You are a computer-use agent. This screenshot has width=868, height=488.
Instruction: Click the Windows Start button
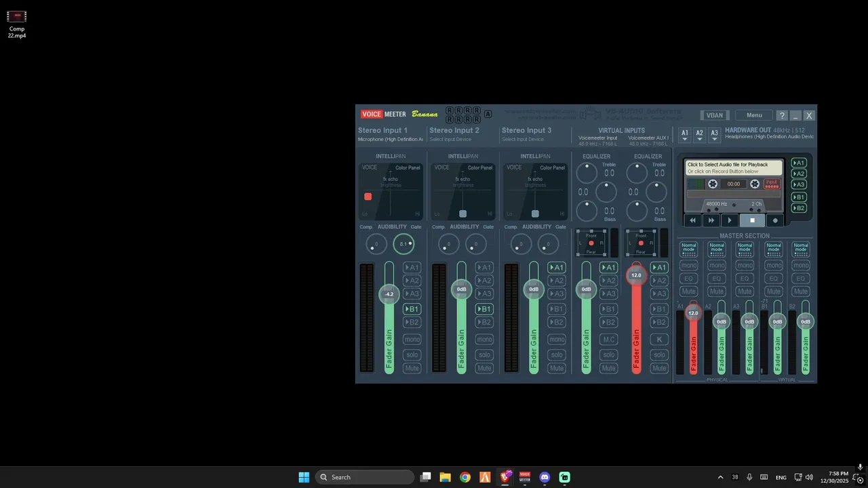pyautogui.click(x=304, y=477)
